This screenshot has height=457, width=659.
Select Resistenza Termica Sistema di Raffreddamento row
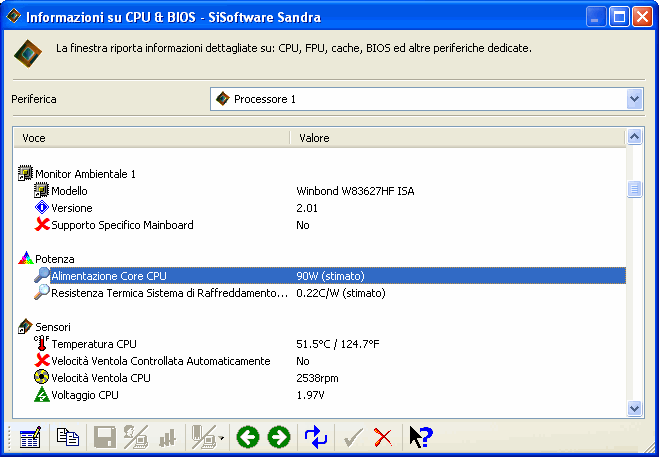click(320, 293)
